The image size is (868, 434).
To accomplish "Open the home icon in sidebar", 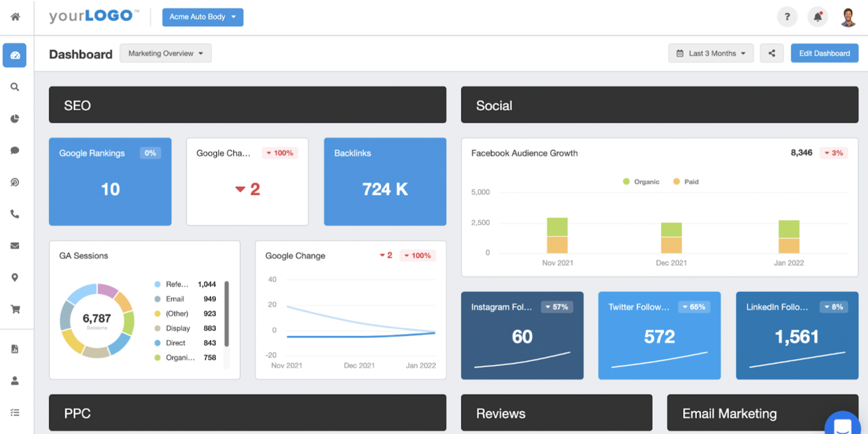I will click(15, 17).
